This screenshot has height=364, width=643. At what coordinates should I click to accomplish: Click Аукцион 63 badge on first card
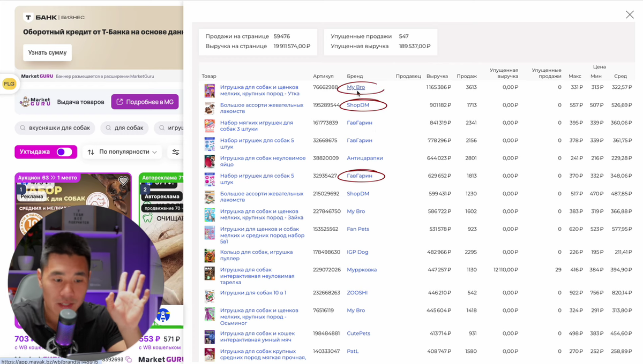(48, 177)
